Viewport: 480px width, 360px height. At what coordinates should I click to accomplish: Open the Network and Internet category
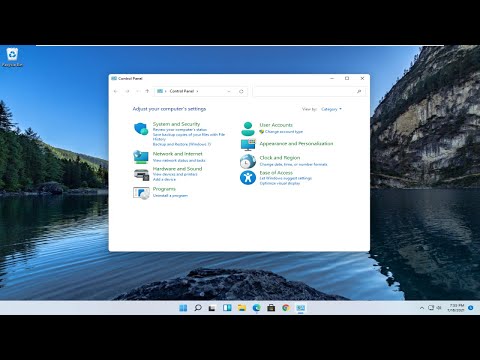pos(177,154)
